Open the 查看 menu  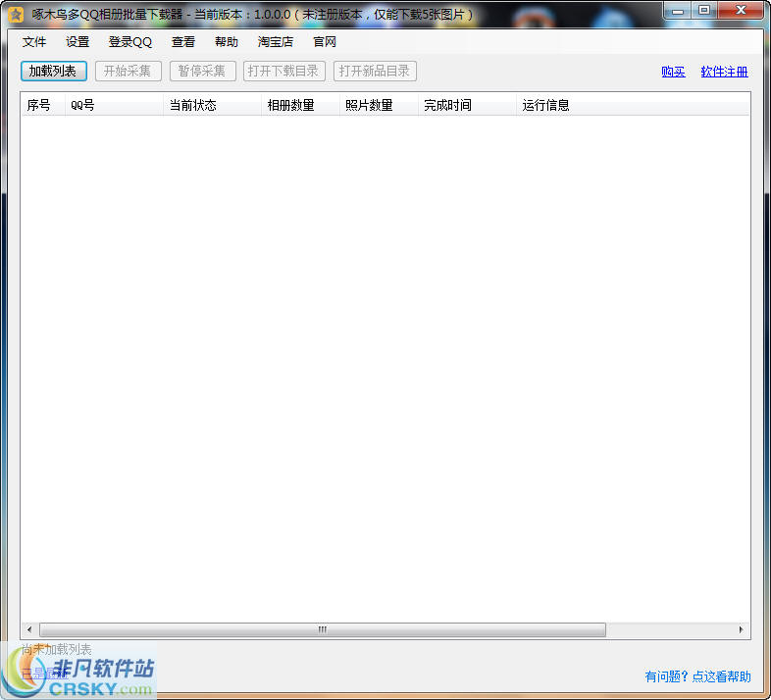pyautogui.click(x=182, y=42)
